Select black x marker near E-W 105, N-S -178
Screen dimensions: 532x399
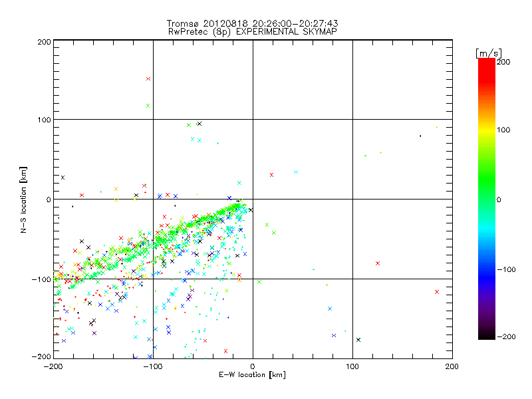(358, 340)
